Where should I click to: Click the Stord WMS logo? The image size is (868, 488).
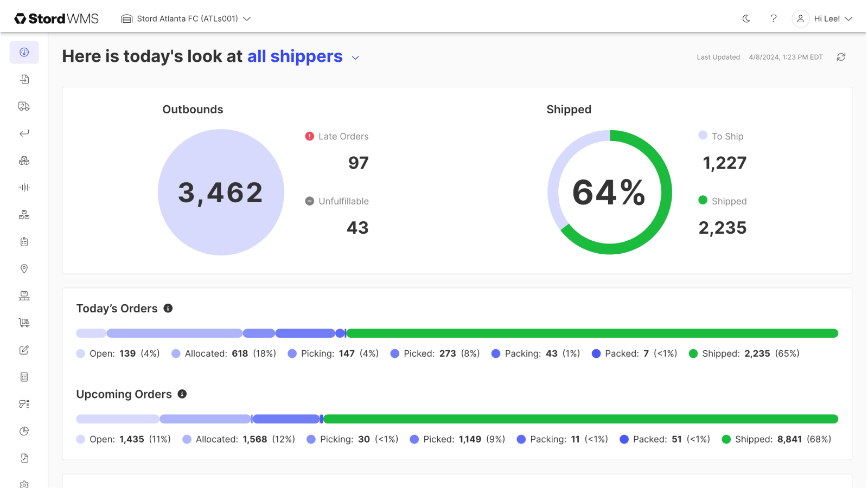point(56,18)
